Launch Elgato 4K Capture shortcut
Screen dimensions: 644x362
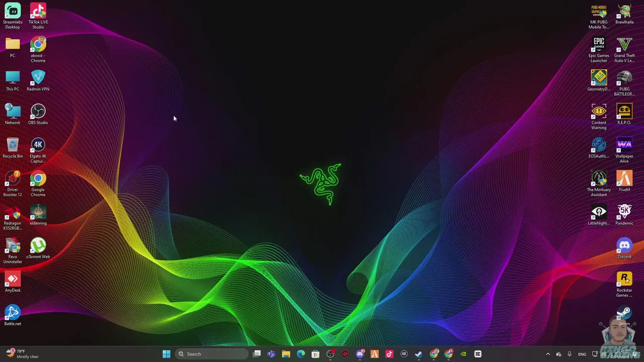point(38,151)
